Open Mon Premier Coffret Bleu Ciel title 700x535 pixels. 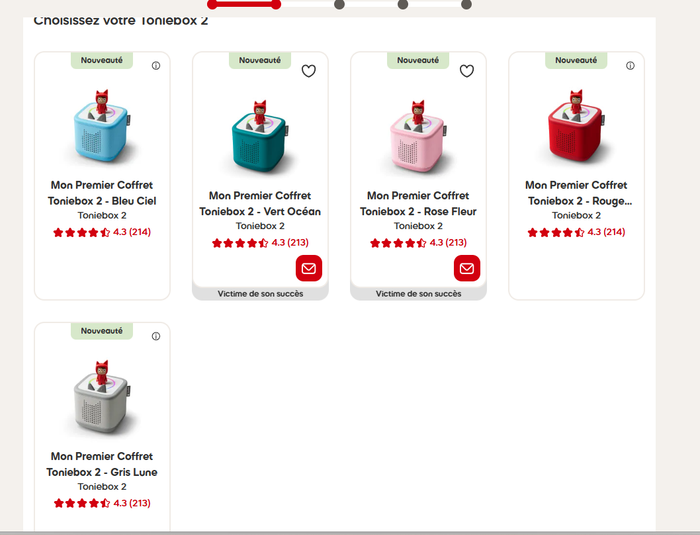[x=102, y=193]
